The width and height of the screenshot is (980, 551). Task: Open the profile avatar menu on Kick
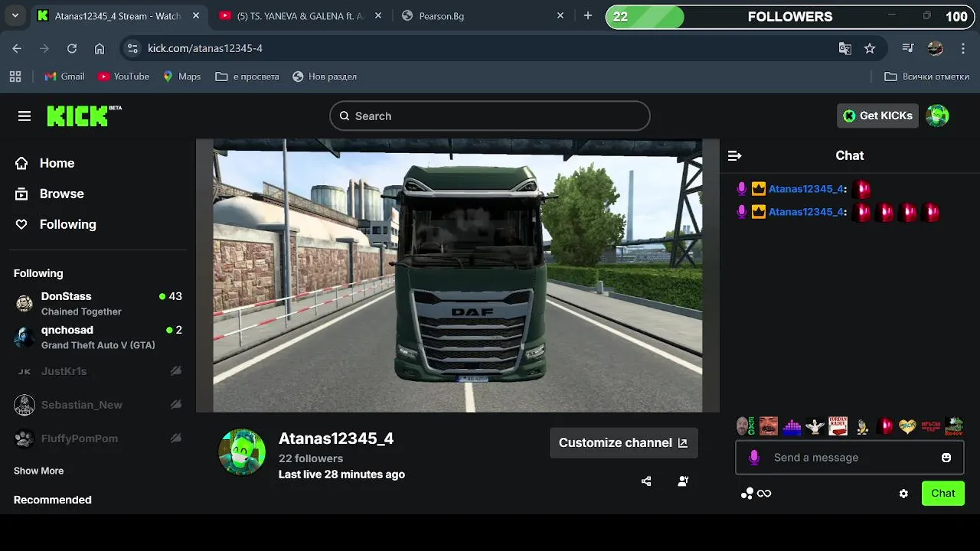click(937, 116)
